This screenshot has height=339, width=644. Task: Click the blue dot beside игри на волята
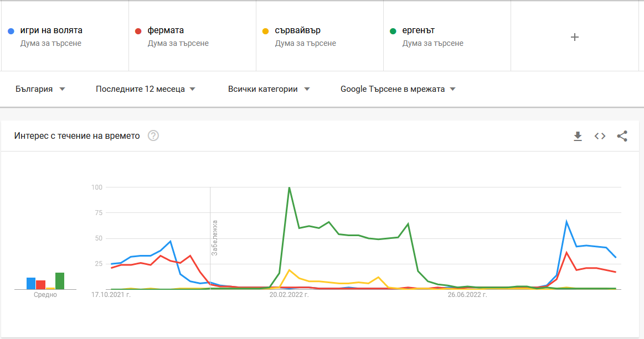[12, 31]
